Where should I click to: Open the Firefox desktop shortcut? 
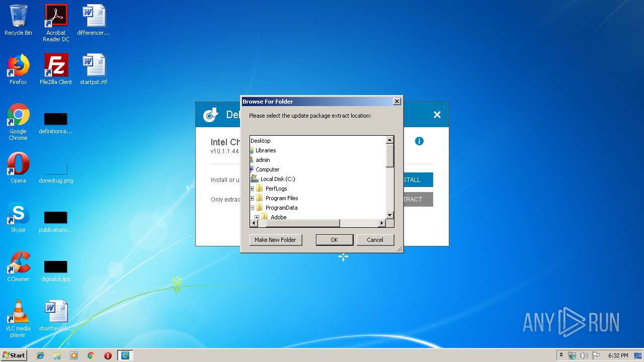pos(18,69)
